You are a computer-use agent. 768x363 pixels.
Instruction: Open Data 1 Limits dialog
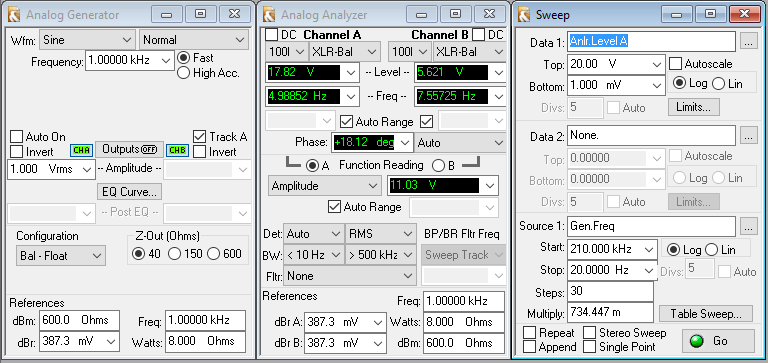click(694, 106)
